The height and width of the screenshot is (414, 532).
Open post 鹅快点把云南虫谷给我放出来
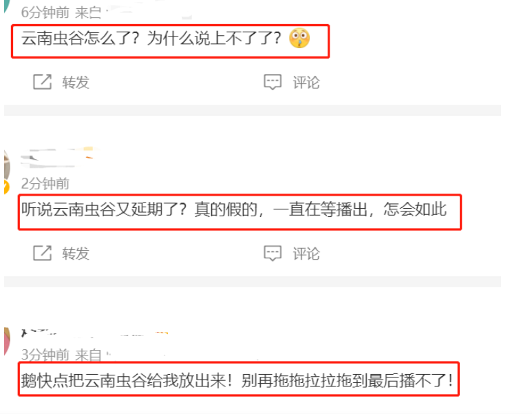pos(237,380)
